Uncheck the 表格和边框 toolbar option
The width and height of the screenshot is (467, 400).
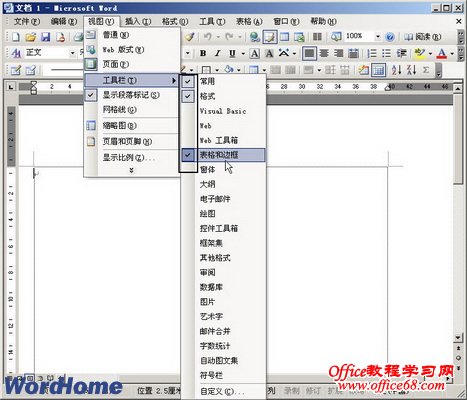(223, 155)
